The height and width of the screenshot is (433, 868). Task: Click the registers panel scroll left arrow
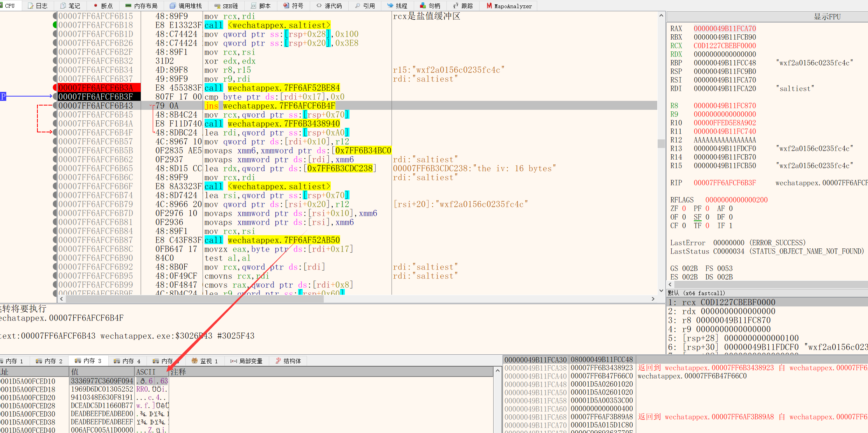pyautogui.click(x=670, y=284)
